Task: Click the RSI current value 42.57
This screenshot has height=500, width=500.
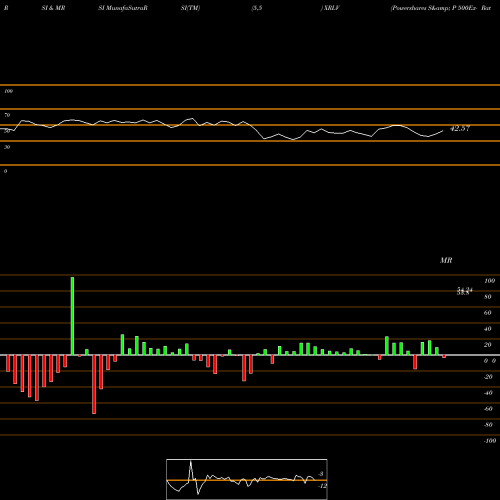Action: [460, 128]
